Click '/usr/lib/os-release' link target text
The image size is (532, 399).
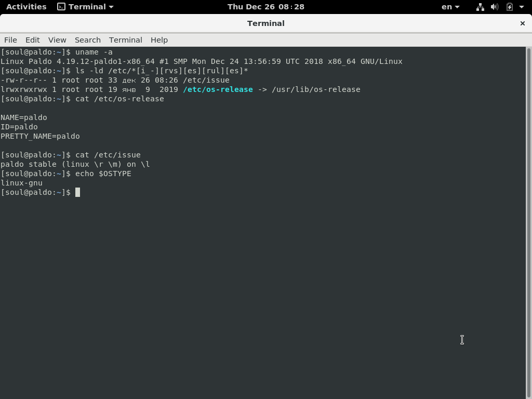(x=316, y=89)
